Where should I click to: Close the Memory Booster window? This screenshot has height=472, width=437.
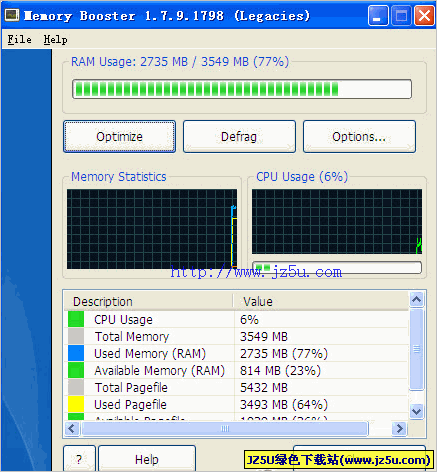[424, 15]
